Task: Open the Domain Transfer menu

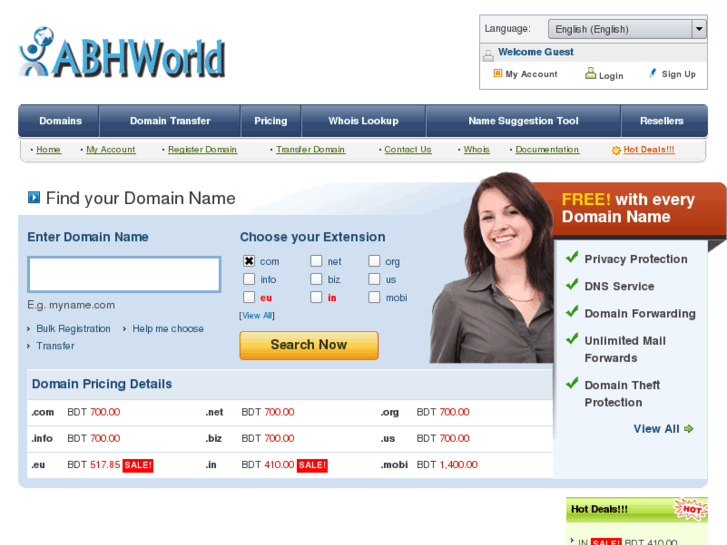Action: pyautogui.click(x=170, y=121)
